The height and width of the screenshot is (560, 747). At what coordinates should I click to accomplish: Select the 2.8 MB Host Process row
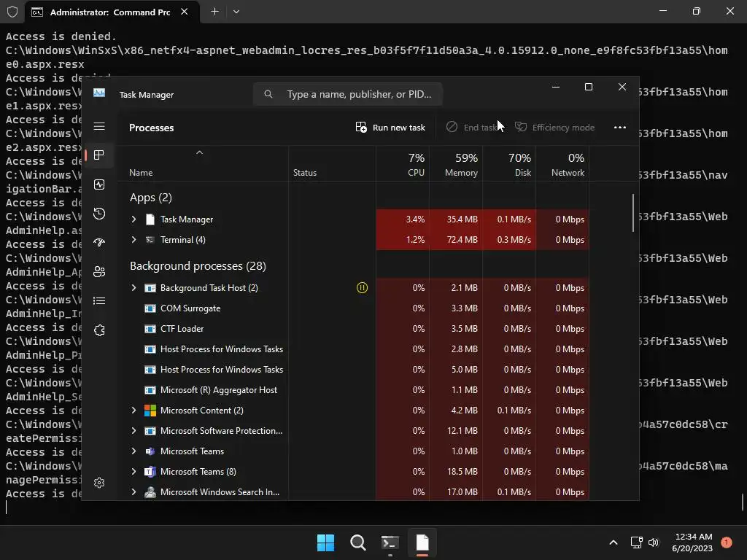[354, 349]
